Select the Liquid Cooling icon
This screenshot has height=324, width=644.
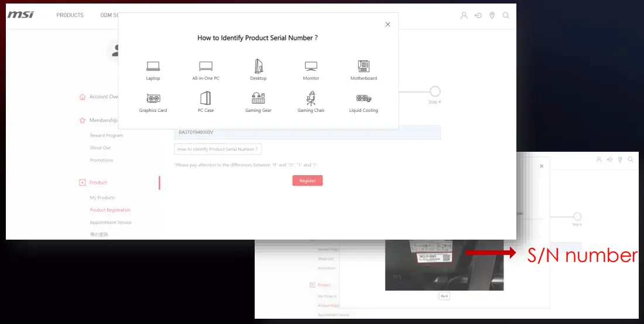tap(364, 98)
